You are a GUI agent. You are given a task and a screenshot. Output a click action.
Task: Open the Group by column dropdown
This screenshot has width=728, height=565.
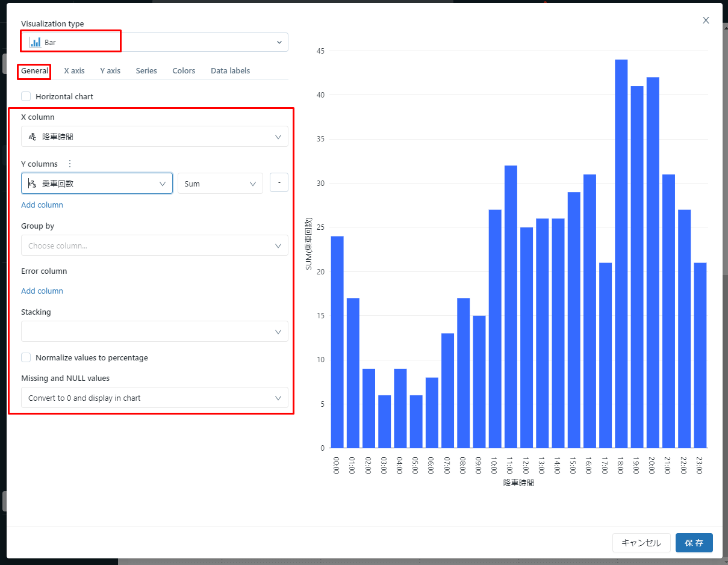point(154,245)
